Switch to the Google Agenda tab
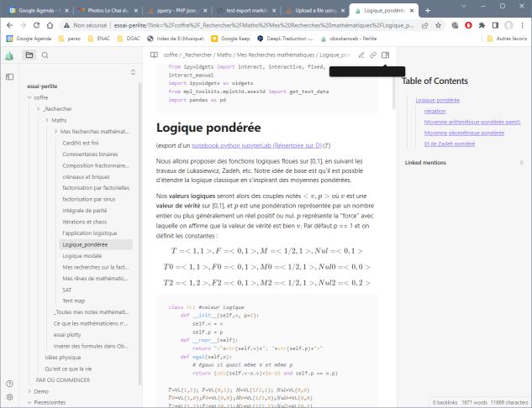The height and width of the screenshot is (408, 532). point(39,11)
